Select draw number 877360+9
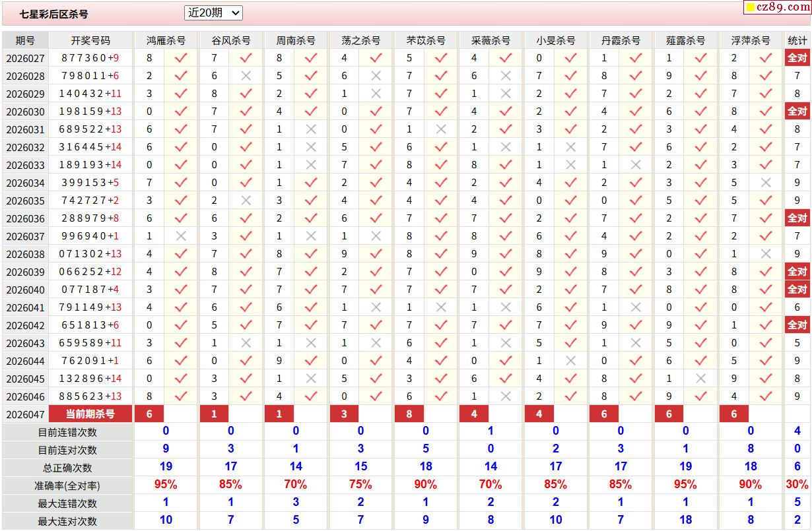The width and height of the screenshot is (812, 531). pyautogui.click(x=90, y=58)
